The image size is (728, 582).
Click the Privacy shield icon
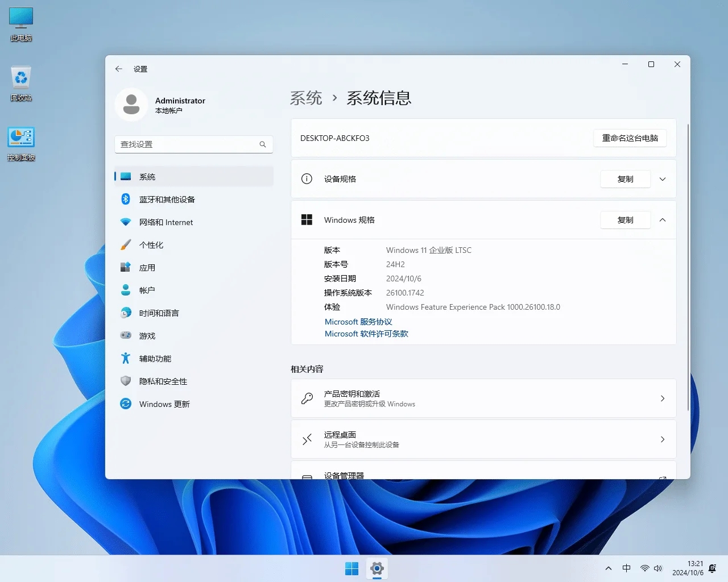(126, 381)
